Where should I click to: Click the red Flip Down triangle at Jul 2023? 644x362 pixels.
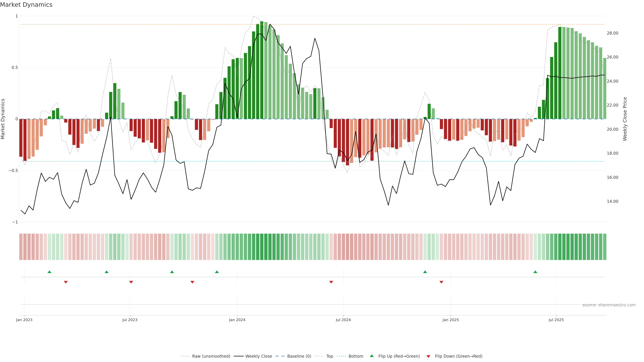(131, 282)
